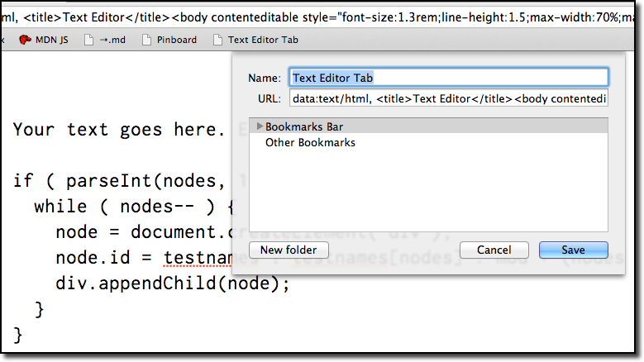Screen dimensions: 644x362
Task: Click the 'Your text goes here.' line
Action: (119, 130)
